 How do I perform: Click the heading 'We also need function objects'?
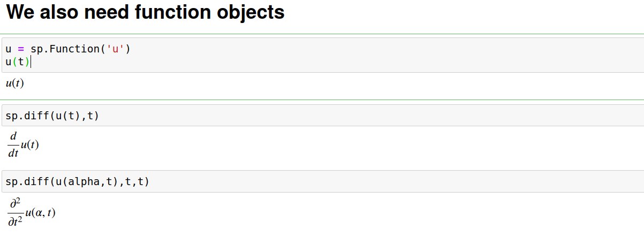(145, 12)
